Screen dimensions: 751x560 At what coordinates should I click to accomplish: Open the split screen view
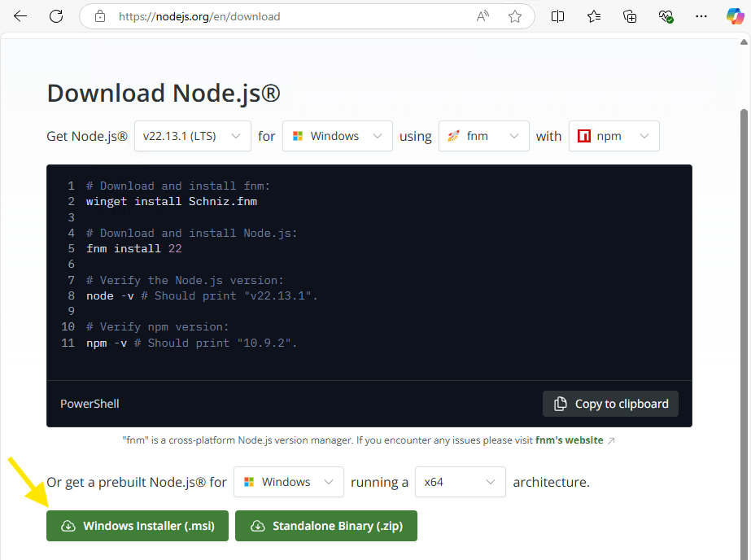click(558, 16)
